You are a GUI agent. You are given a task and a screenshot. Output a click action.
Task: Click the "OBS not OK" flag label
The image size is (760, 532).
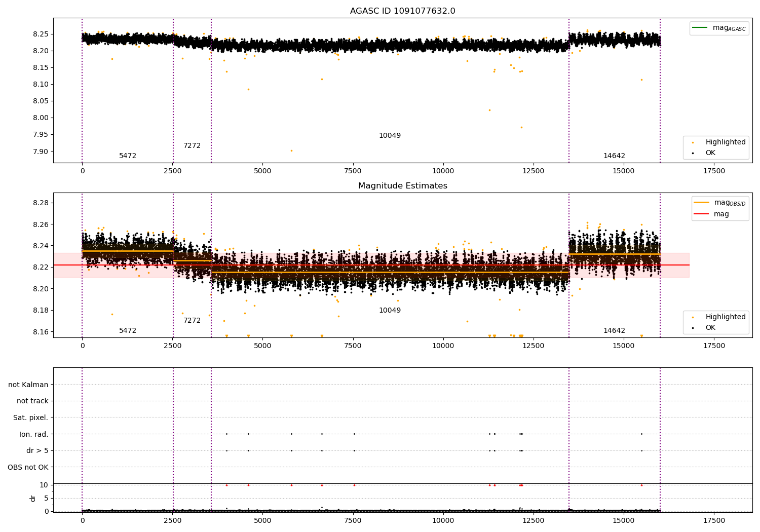point(28,468)
